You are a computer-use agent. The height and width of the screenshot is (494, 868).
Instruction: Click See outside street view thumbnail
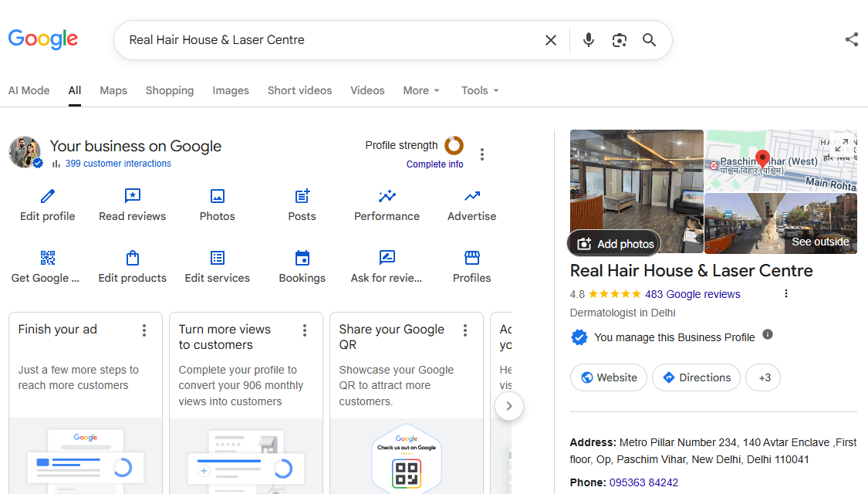pyautogui.click(x=781, y=223)
